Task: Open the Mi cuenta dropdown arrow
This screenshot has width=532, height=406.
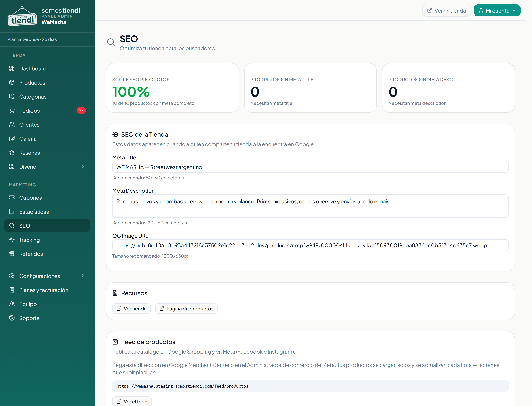Action: pyautogui.click(x=514, y=10)
